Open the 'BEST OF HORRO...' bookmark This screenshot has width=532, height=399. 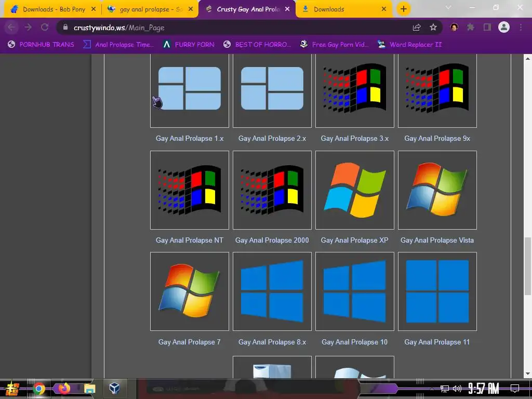pyautogui.click(x=257, y=45)
